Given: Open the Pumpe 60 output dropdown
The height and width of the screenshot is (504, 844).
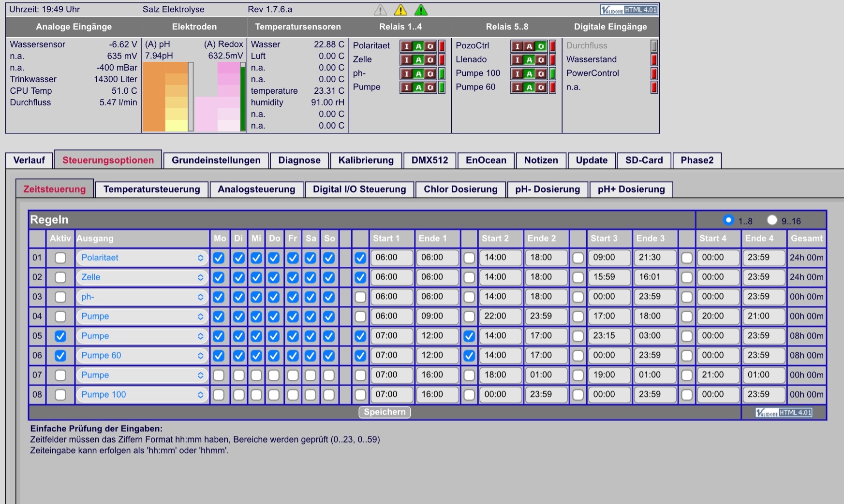Looking at the screenshot, I should pyautogui.click(x=142, y=356).
